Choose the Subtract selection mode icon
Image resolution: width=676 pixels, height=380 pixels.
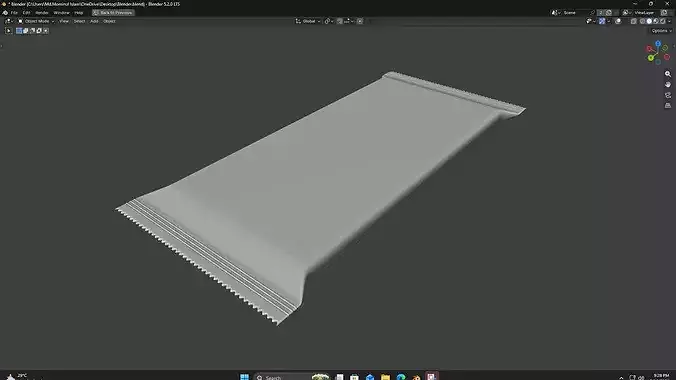coord(32,31)
